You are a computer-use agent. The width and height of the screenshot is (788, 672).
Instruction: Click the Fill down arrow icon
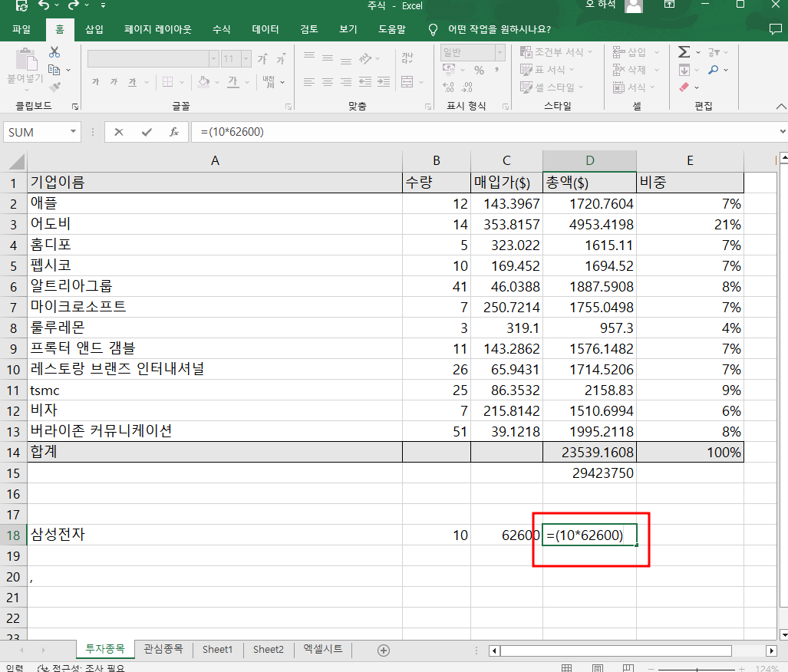[x=684, y=70]
